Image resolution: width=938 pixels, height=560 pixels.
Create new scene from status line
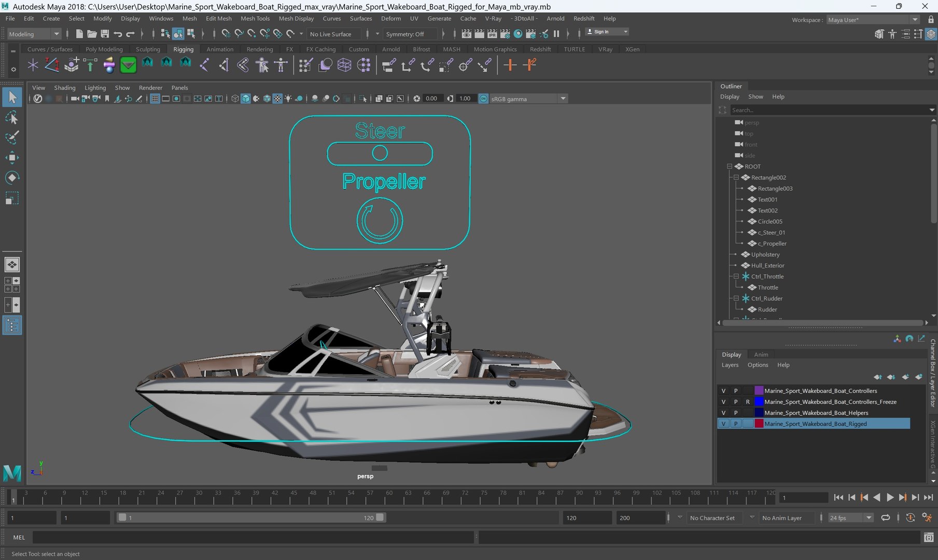point(79,34)
